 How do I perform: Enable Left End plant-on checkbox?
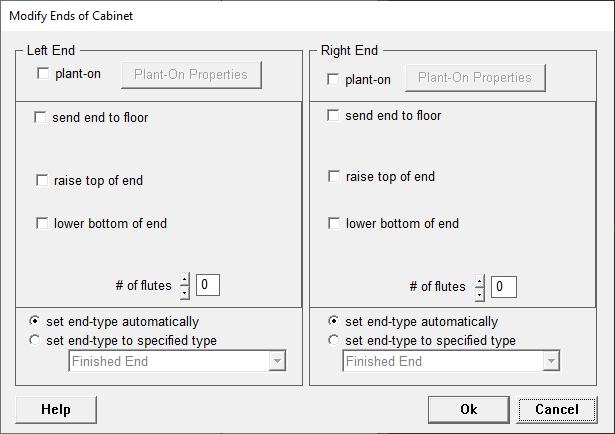[x=43, y=74]
